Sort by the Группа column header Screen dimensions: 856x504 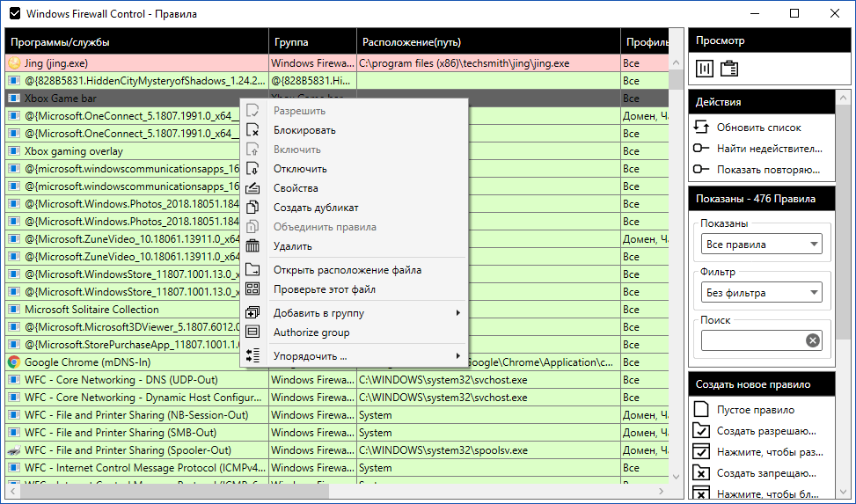pos(312,41)
